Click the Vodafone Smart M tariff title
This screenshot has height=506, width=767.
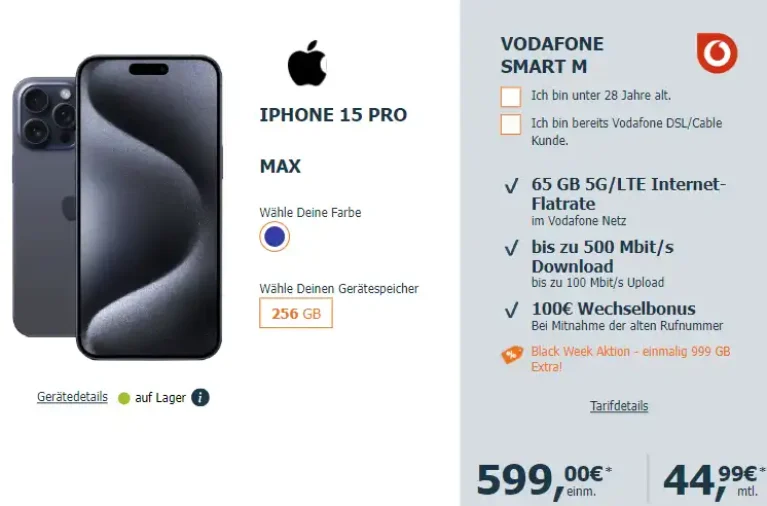[x=552, y=55]
